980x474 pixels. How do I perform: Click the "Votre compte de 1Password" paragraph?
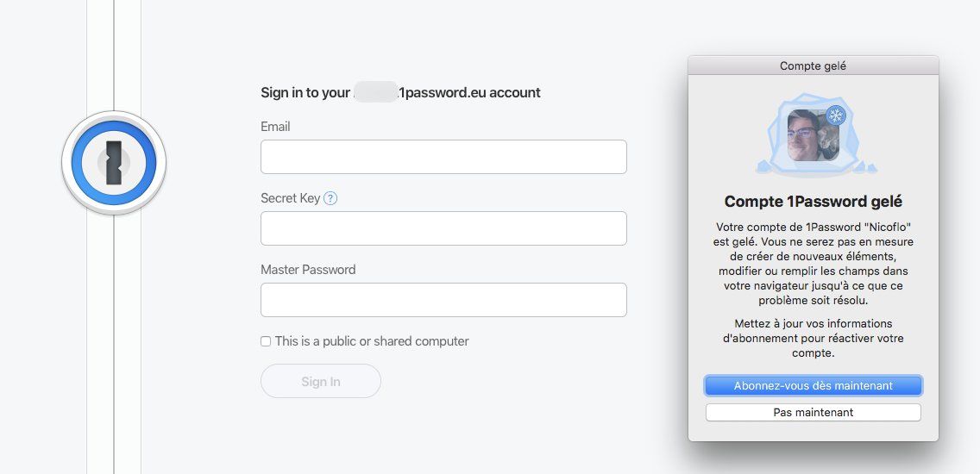point(813,264)
